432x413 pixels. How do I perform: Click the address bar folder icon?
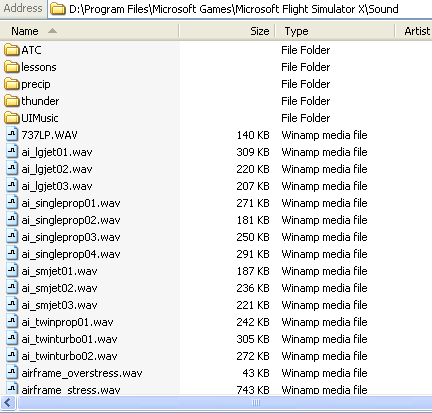tap(58, 9)
